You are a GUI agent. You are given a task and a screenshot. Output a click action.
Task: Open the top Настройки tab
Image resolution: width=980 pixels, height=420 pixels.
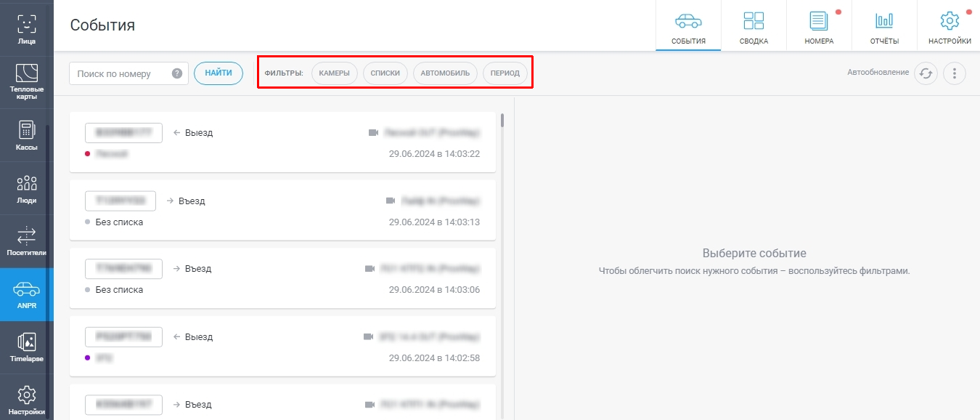click(x=949, y=25)
